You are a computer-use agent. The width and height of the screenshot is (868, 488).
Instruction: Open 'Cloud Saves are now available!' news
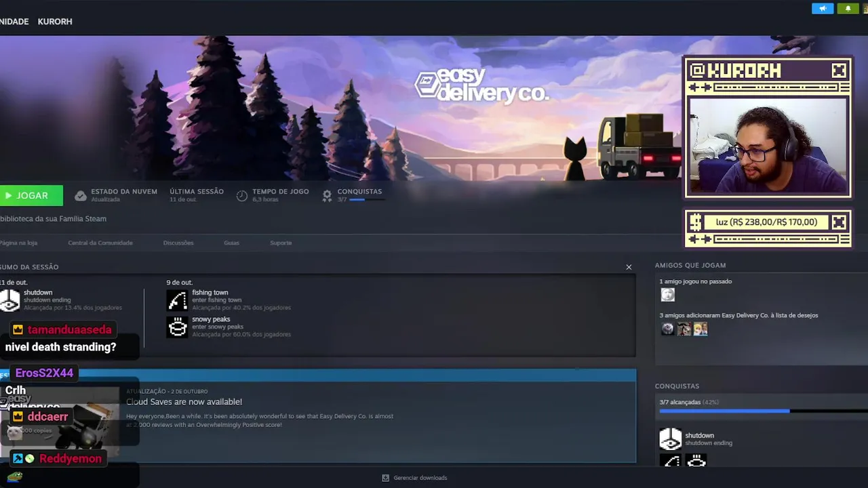point(184,402)
